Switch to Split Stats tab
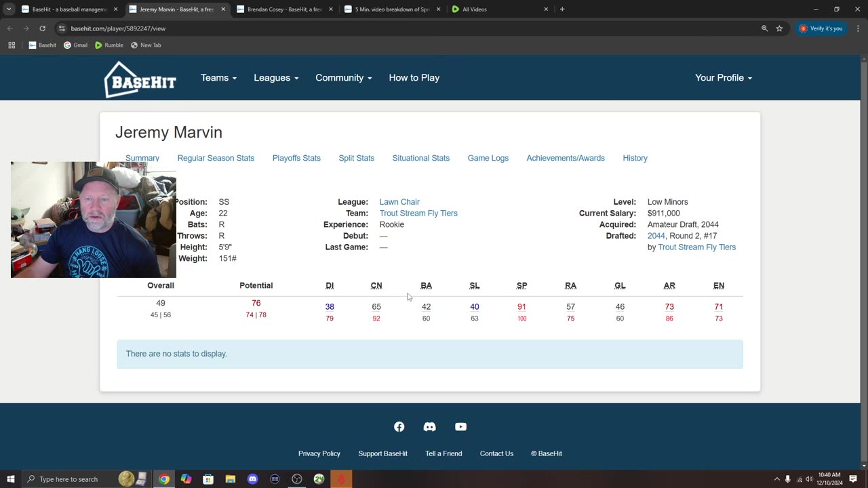This screenshot has height=488, width=868. (x=357, y=158)
